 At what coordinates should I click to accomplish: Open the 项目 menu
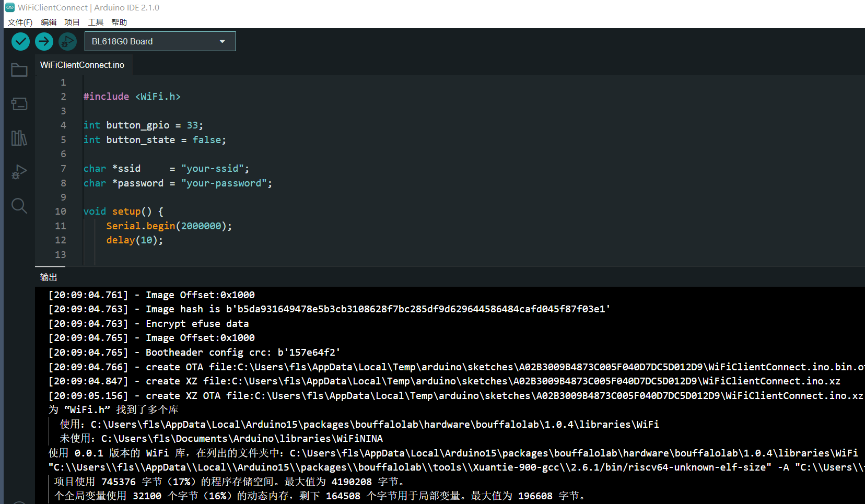tap(72, 22)
